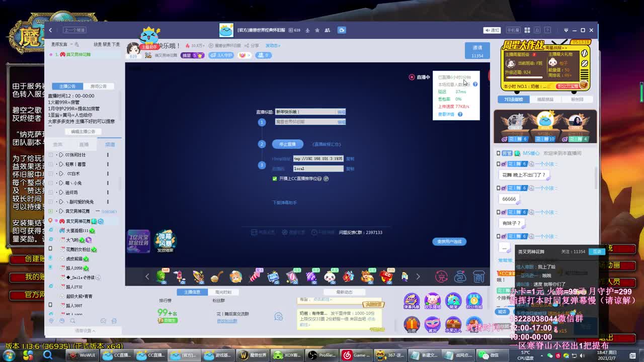Image resolution: width=644 pixels, height=362 pixels.
Task: Open the OBS Profile taskbar item
Action: [x=323, y=355]
